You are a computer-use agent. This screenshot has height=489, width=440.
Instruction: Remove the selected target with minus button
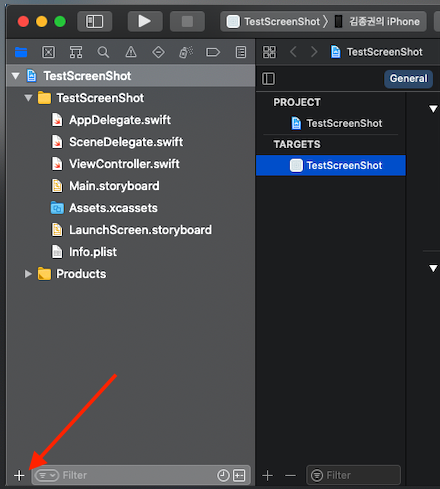pos(290,475)
